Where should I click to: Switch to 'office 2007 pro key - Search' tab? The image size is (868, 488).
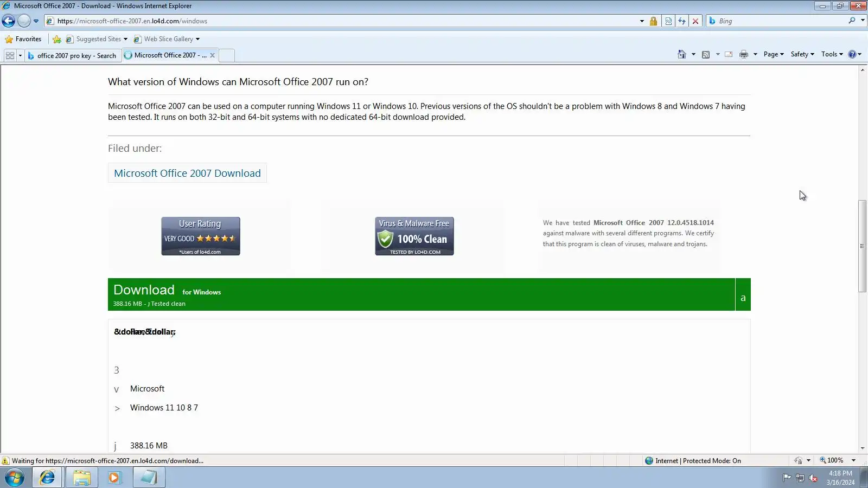[72, 55]
